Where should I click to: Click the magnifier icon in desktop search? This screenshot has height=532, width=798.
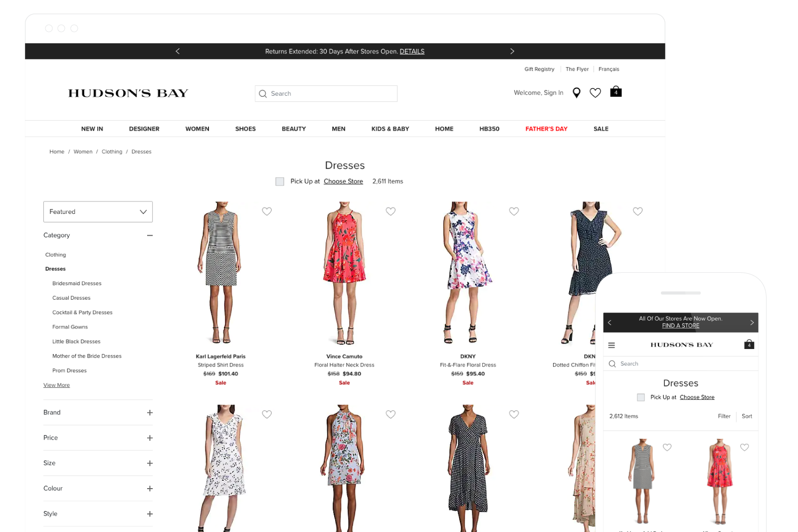point(263,94)
